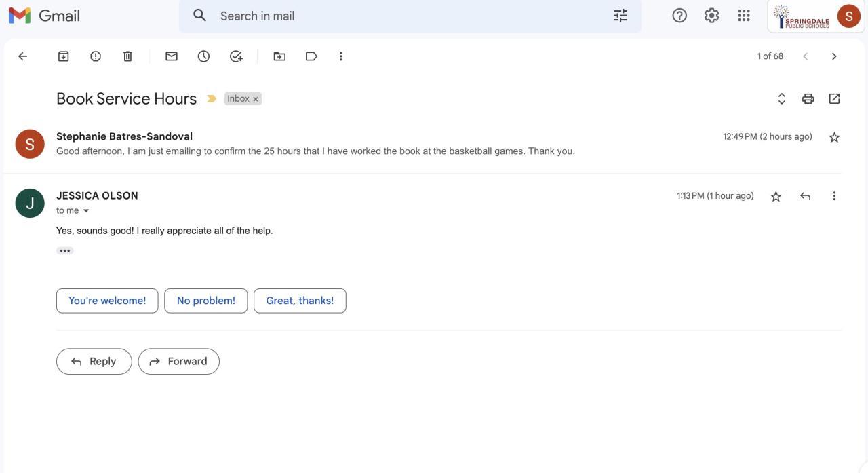868x473 pixels.
Task: Open the Labels icon in toolbar
Action: pos(311,56)
